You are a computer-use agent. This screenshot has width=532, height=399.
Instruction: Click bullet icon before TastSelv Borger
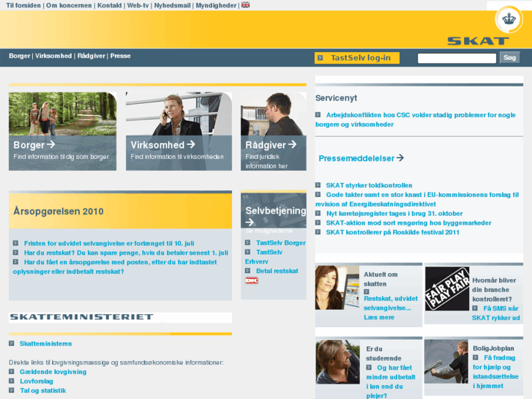(x=247, y=243)
